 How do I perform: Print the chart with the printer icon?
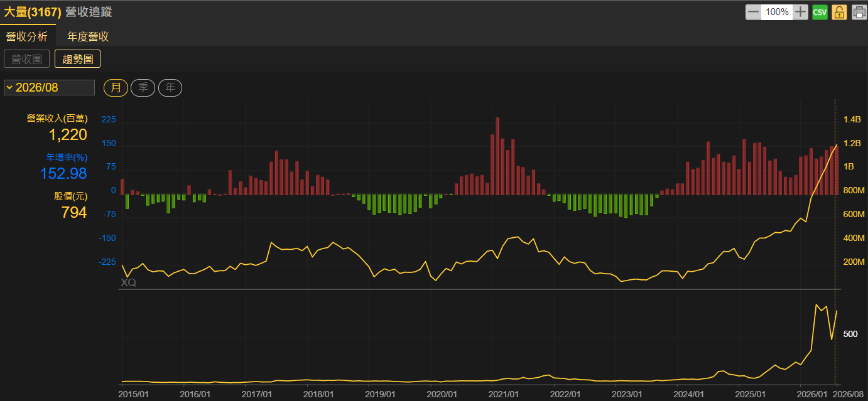coord(859,12)
